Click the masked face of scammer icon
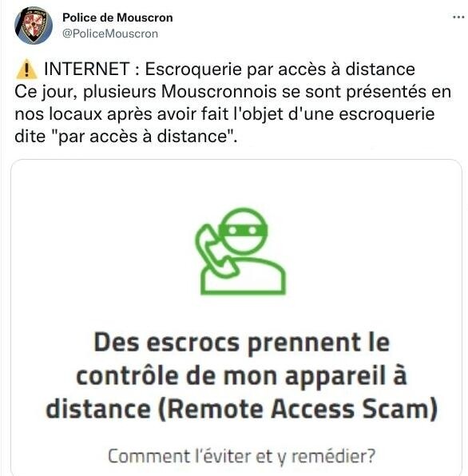The height and width of the screenshot is (476, 468). point(244,231)
